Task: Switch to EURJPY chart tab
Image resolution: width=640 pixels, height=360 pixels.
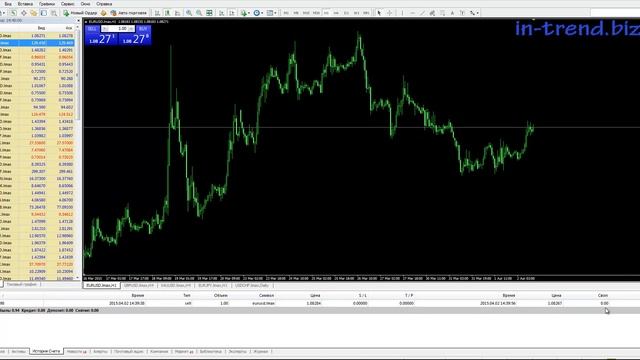Action: pyautogui.click(x=213, y=285)
